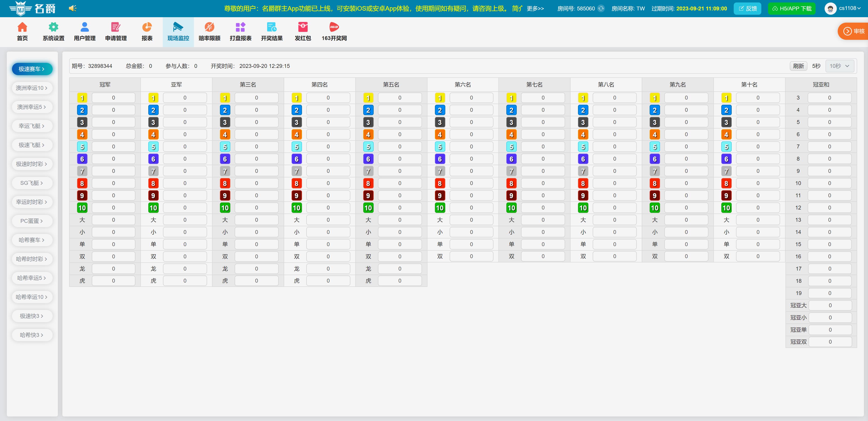The image size is (868, 421).
Task: Select the 5秒 refresh interval option
Action: coord(816,66)
